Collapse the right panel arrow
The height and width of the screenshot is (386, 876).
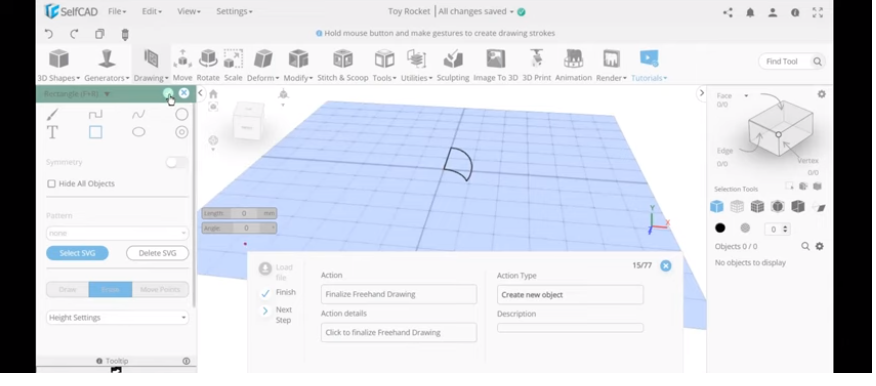(x=702, y=93)
